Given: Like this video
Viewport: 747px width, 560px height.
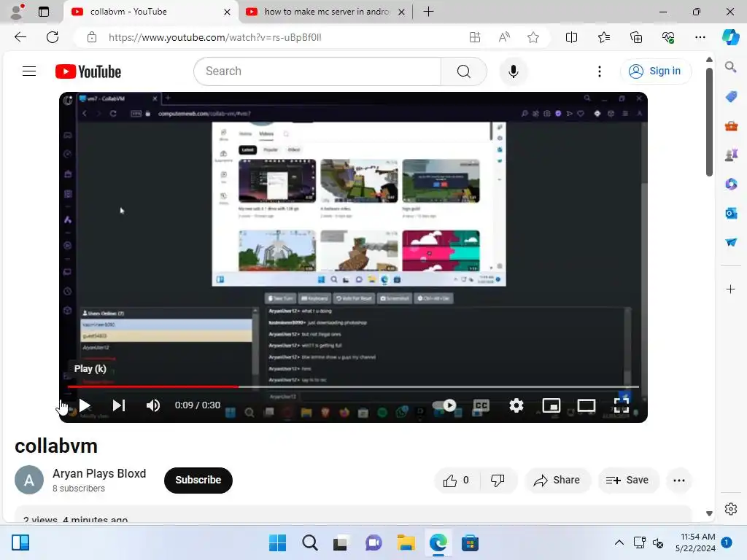Looking at the screenshot, I should click(456, 481).
